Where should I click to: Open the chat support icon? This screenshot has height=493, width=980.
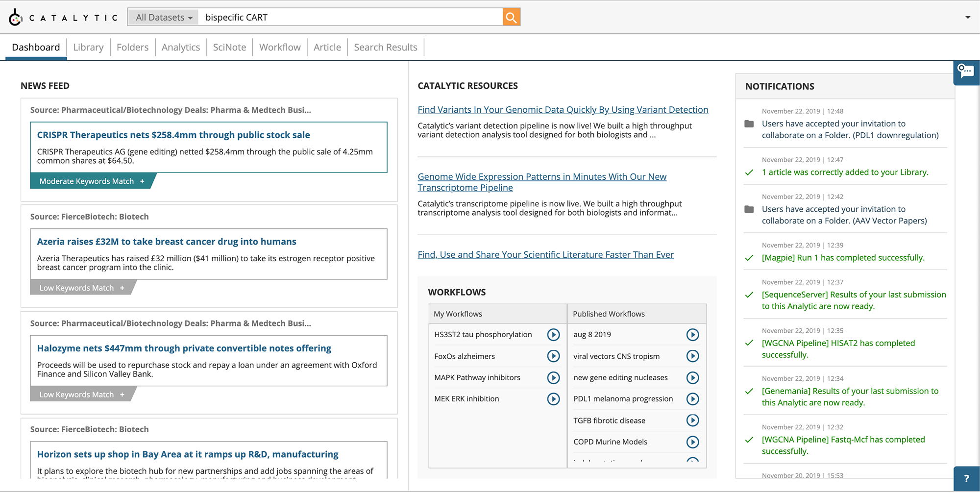click(x=966, y=72)
